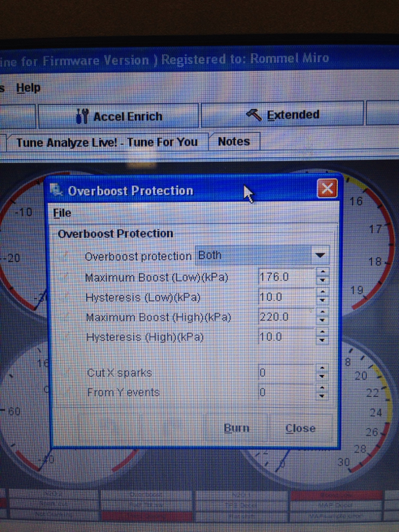
Task: Click the Overboost Protection dialog title icon
Action: 56,190
